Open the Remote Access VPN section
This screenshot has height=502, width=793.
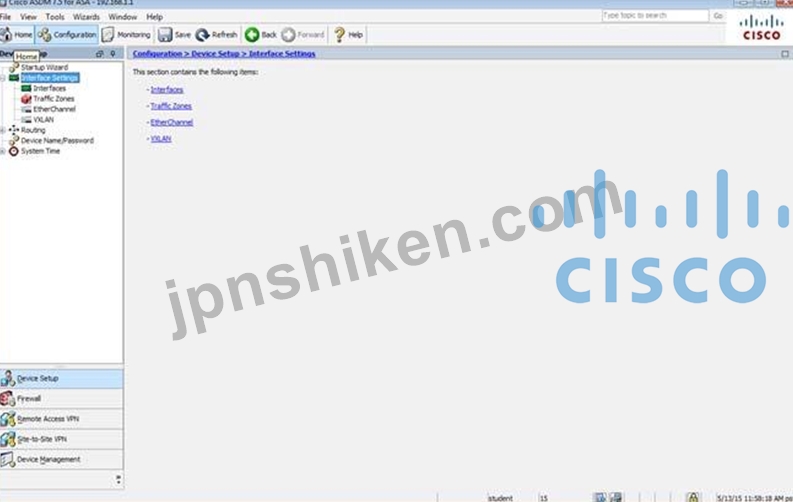click(61, 419)
